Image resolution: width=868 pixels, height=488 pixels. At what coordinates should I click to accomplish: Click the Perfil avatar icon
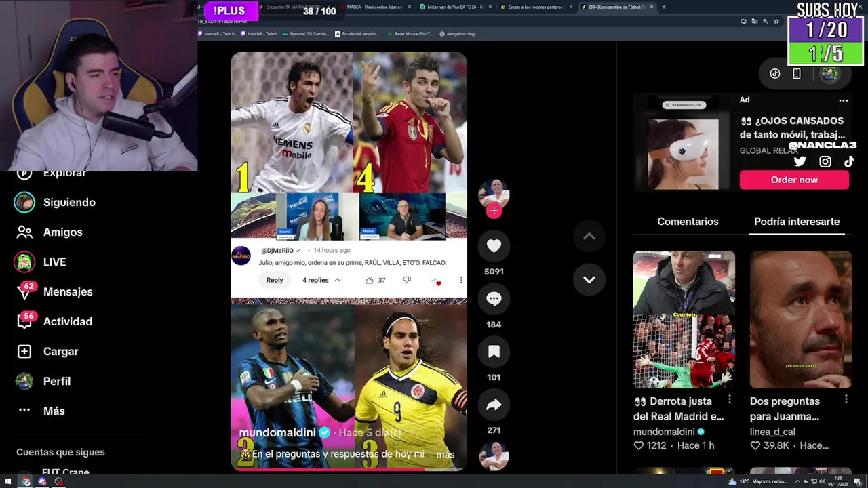[x=24, y=381]
